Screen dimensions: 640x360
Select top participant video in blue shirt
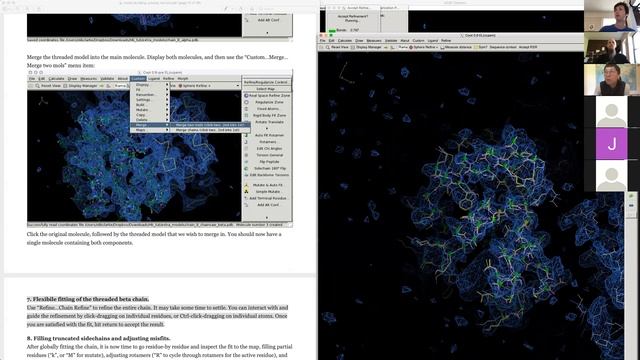coord(612,16)
